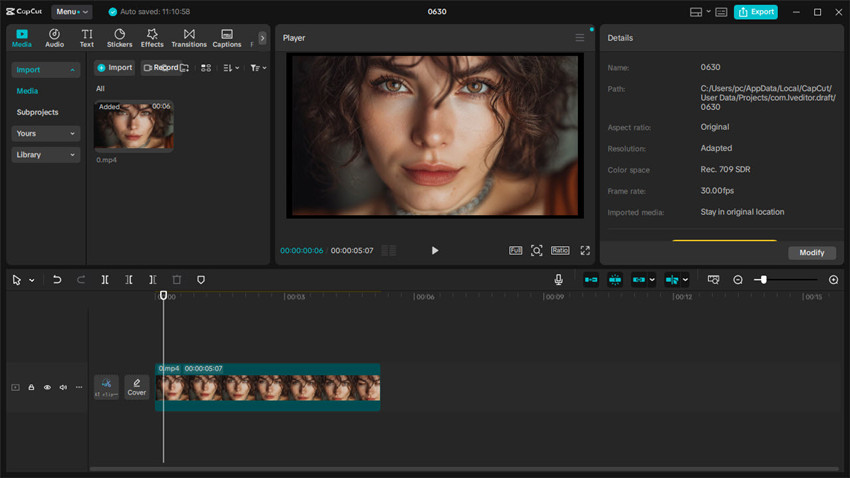Select Media in the left sidebar
Viewport: 850px width, 478px height.
pyautogui.click(x=27, y=91)
